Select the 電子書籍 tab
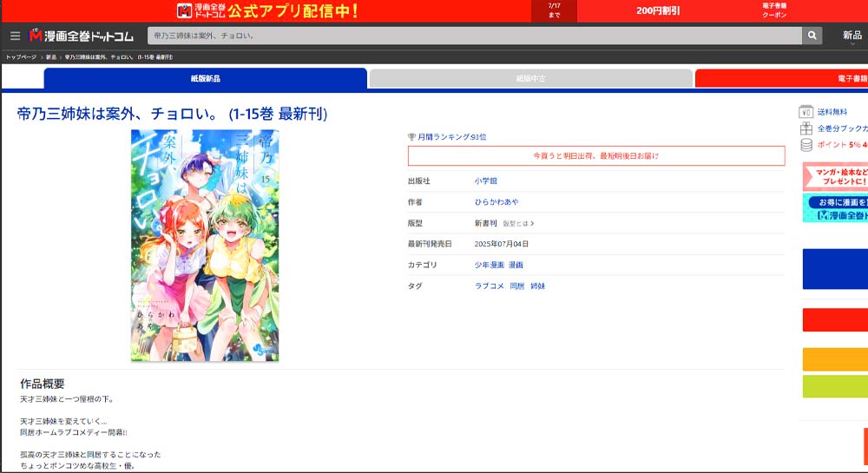868x473 pixels. (x=782, y=79)
